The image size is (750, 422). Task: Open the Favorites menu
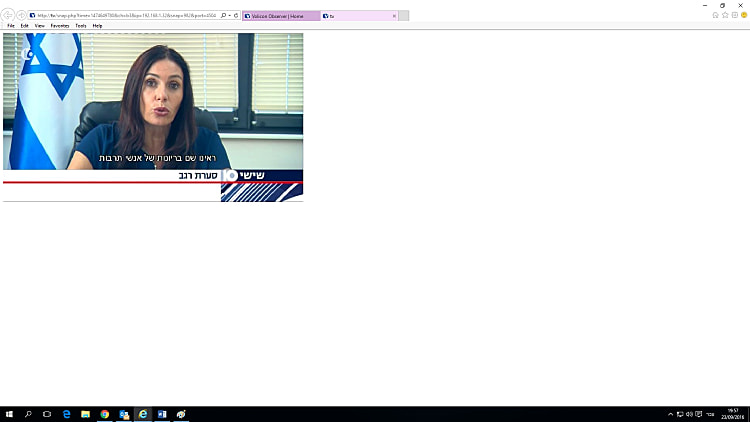(x=60, y=26)
